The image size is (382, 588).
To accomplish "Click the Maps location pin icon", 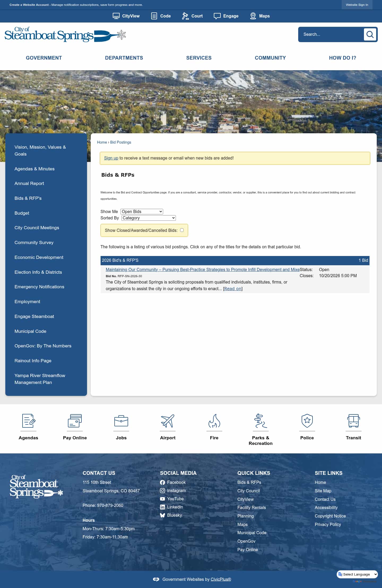I will pyautogui.click(x=253, y=16).
